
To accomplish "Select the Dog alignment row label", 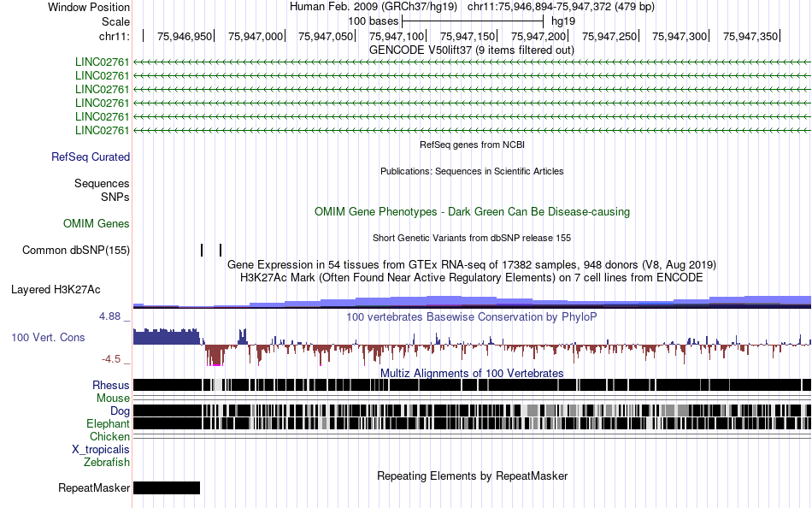I will 120,411.
